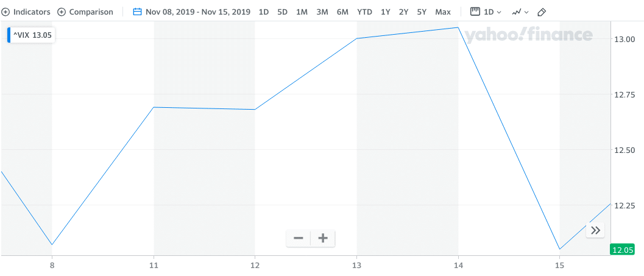Show year-to-date with YTD

click(x=365, y=12)
